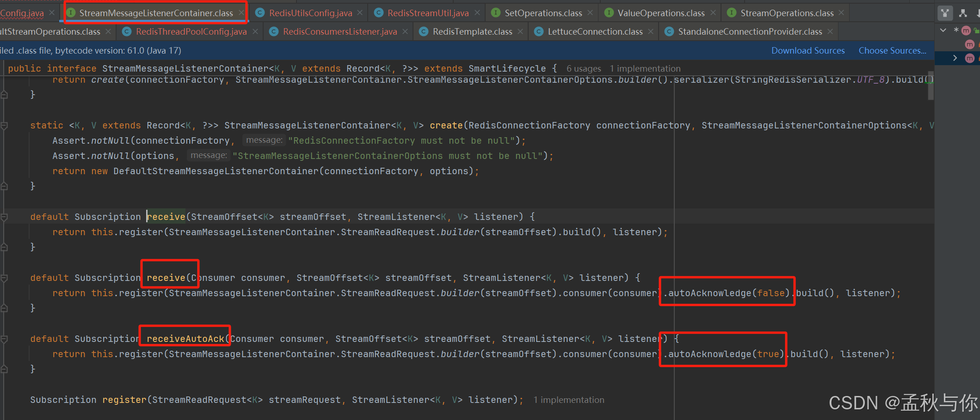This screenshot has height=420, width=980.
Task: Fold the receiveAutoAck method in gutter
Action: [4, 339]
